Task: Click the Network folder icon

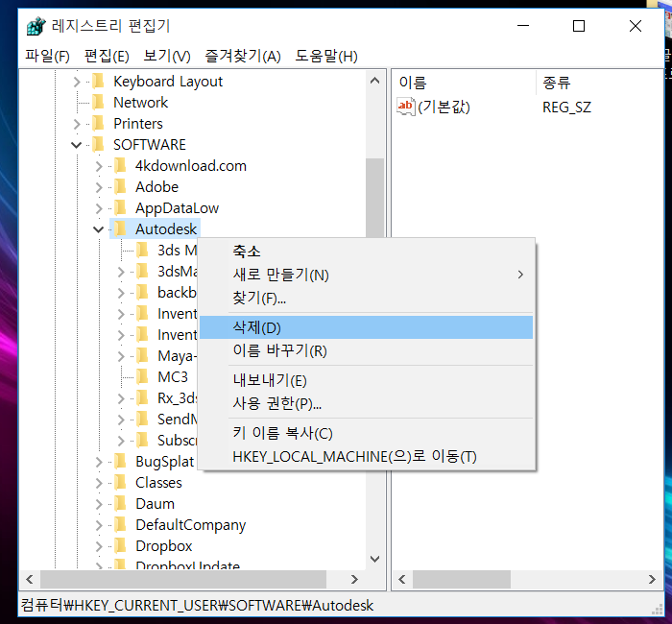Action: click(99, 102)
